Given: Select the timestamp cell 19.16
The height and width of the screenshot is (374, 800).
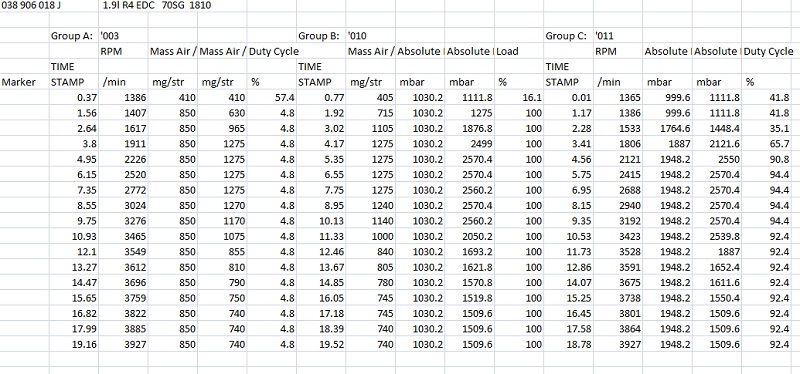Looking at the screenshot, I should 74,344.
